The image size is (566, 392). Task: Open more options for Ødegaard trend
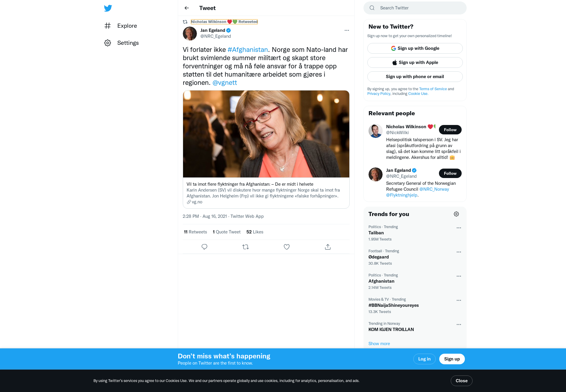click(x=459, y=252)
